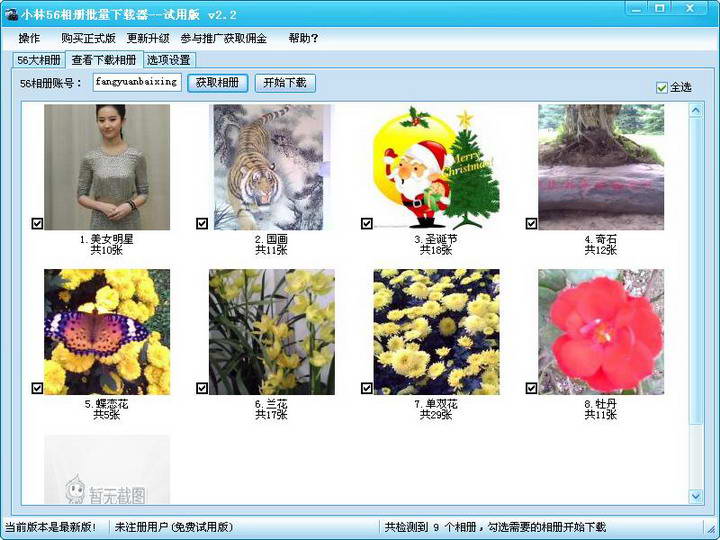Click the 当前版本是最新版! status text
The height and width of the screenshot is (540, 720).
point(51,527)
